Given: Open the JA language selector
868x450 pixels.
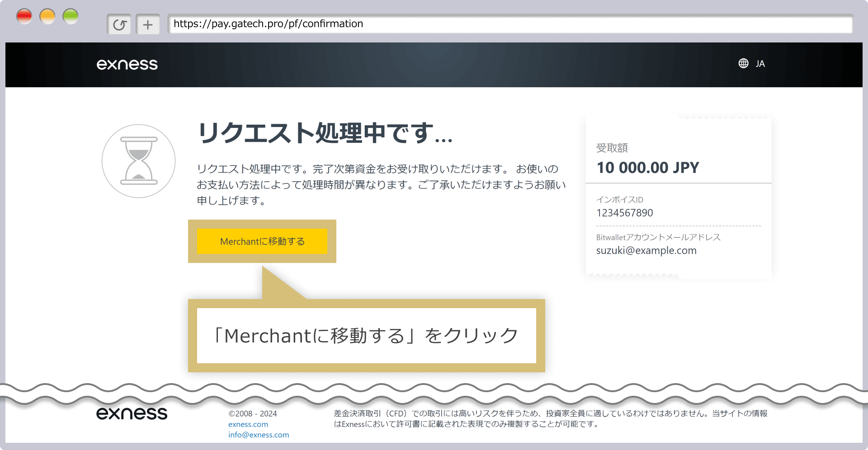Looking at the screenshot, I should click(760, 64).
